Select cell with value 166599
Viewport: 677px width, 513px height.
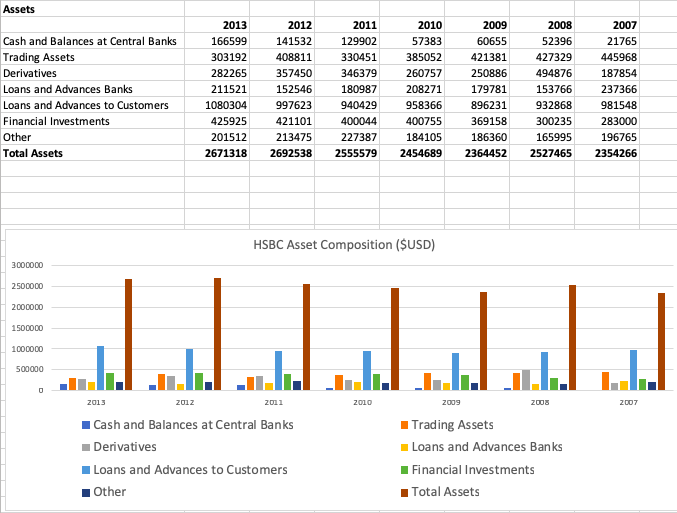(x=217, y=41)
